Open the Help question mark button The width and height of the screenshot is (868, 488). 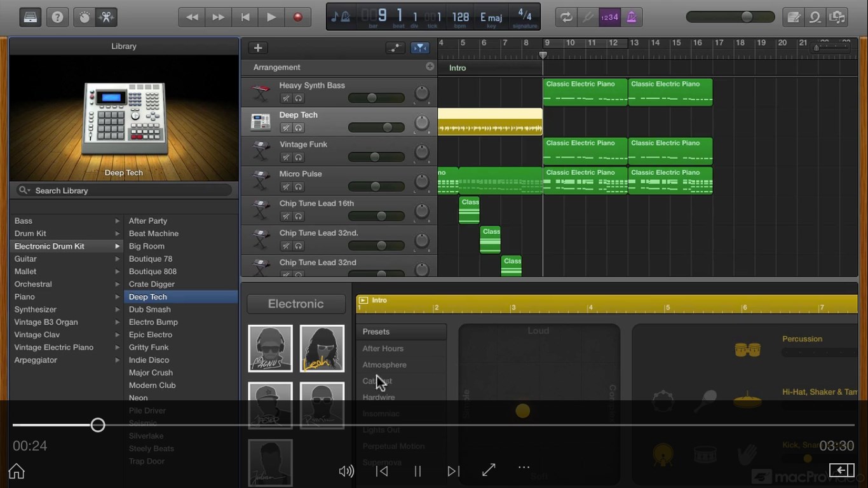click(x=58, y=17)
